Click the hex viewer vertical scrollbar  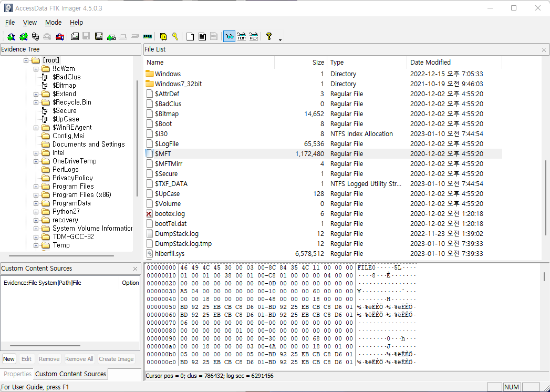pos(544,276)
